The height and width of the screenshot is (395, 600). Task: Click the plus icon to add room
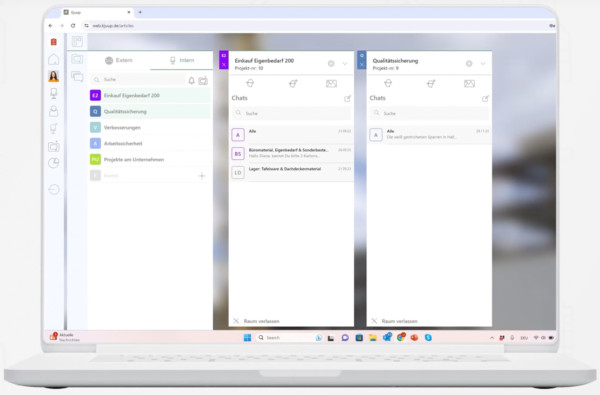point(202,176)
